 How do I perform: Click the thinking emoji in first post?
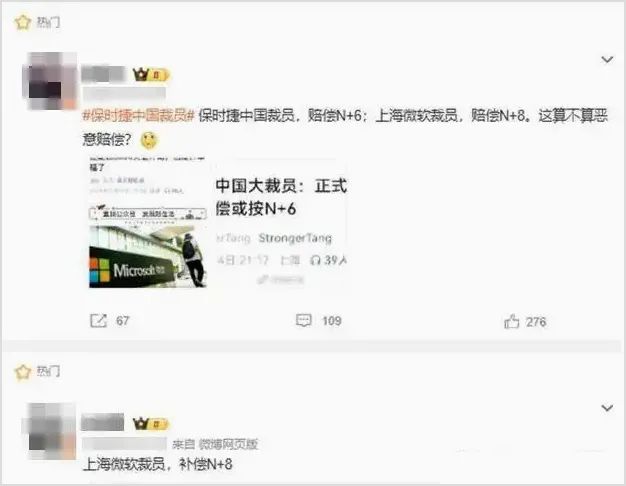click(149, 140)
